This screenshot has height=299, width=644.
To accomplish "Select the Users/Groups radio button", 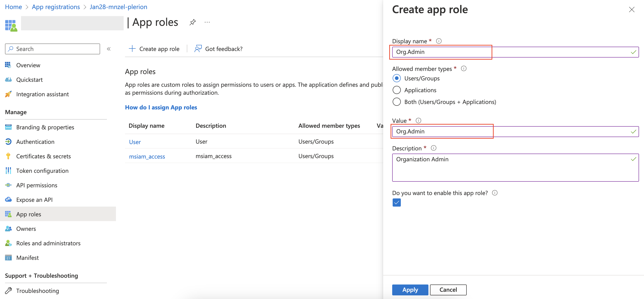I will point(396,78).
